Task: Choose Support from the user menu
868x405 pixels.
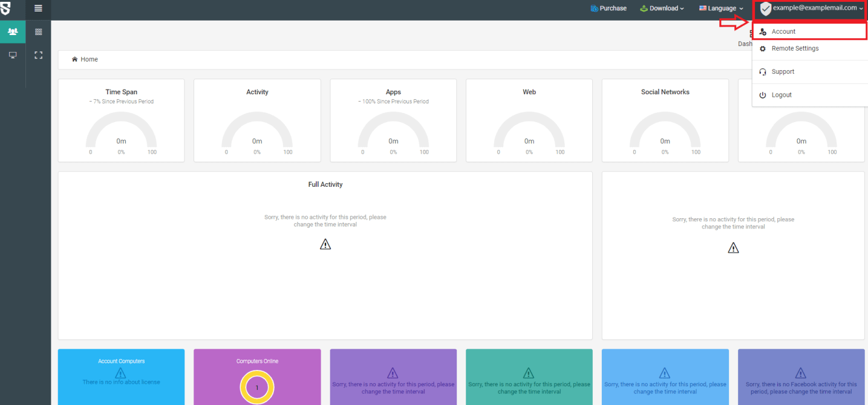Action: tap(810, 71)
